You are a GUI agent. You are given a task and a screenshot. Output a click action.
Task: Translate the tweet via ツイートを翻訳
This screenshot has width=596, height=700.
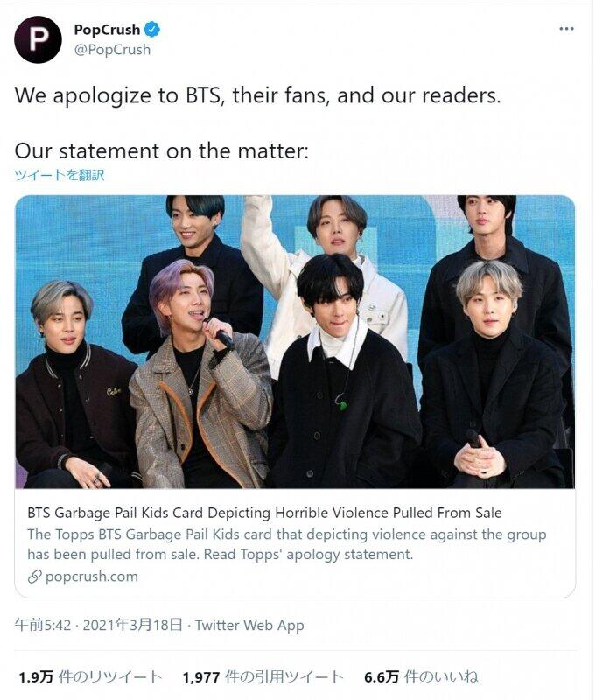pos(59,175)
